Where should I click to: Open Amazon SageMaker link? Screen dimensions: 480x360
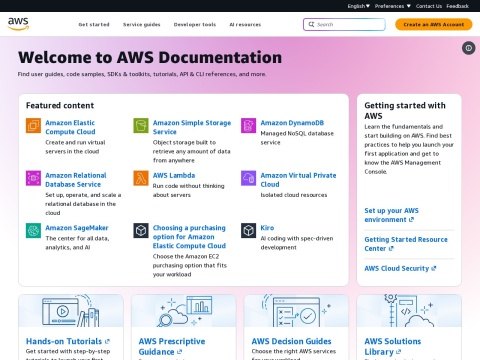click(x=77, y=228)
